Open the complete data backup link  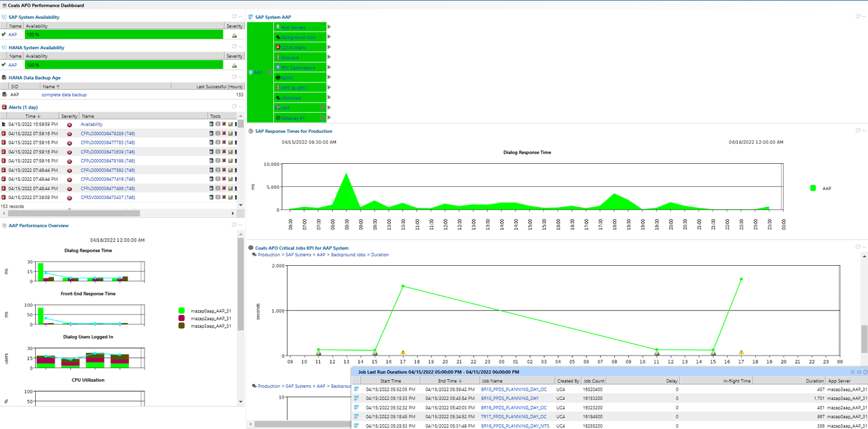tap(64, 95)
